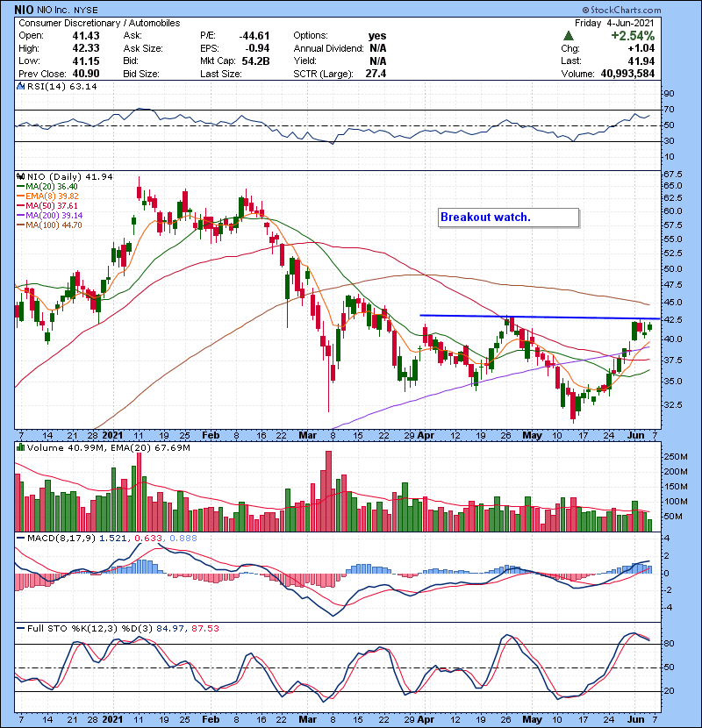Image resolution: width=702 pixels, height=728 pixels.
Task: Select the 'Breakout watch.' annotation box
Action: (508, 218)
